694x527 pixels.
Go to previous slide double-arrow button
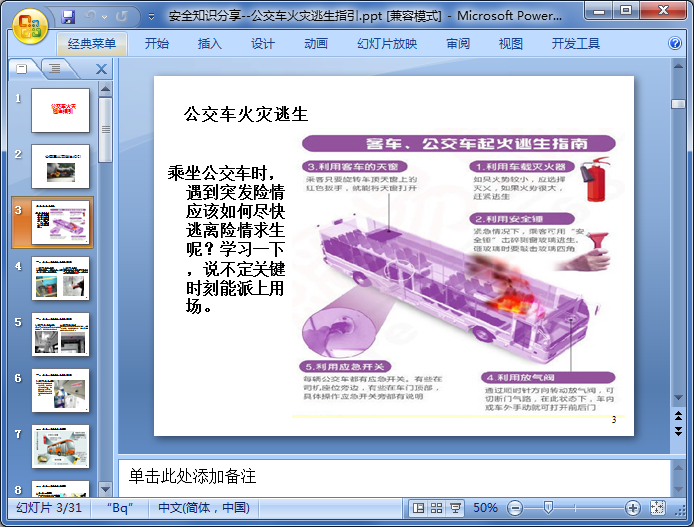pyautogui.click(x=678, y=415)
